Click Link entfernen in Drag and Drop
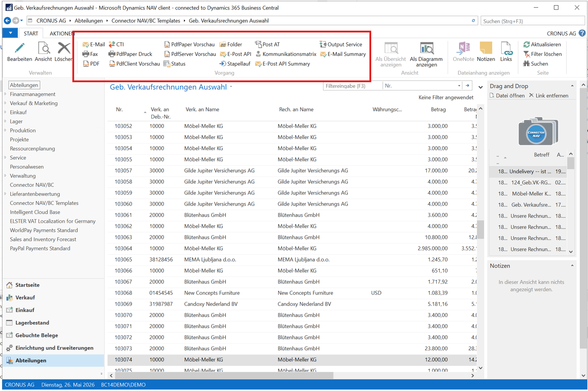 click(x=548, y=96)
